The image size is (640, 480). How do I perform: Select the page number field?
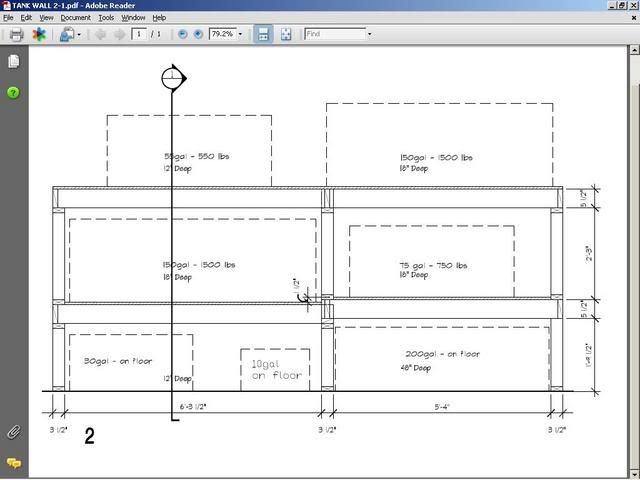(139, 34)
